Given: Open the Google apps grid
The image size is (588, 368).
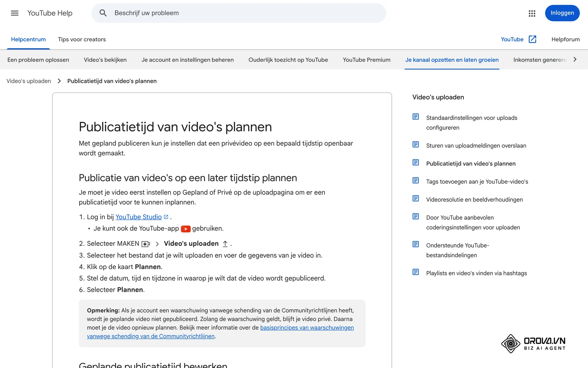Looking at the screenshot, I should (532, 13).
